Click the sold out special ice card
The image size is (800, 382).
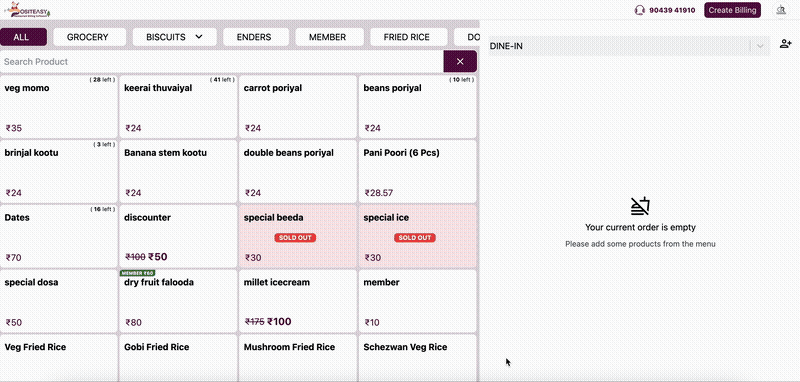[x=418, y=236]
